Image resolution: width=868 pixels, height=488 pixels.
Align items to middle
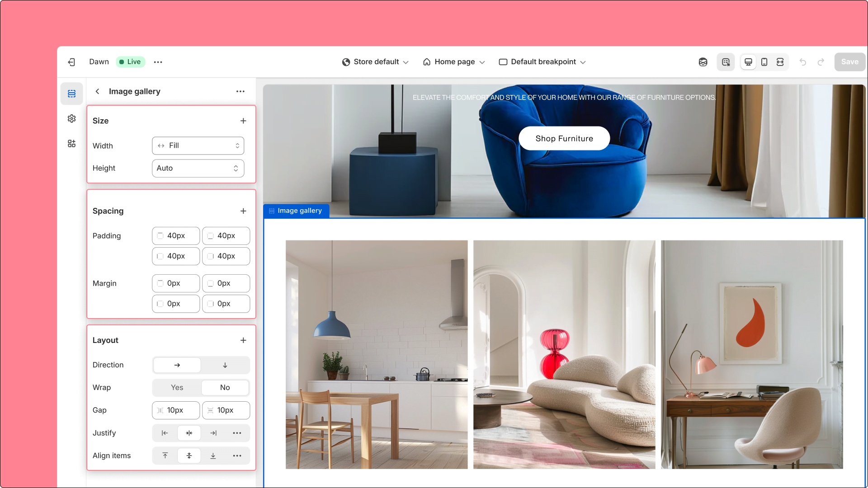tap(189, 455)
